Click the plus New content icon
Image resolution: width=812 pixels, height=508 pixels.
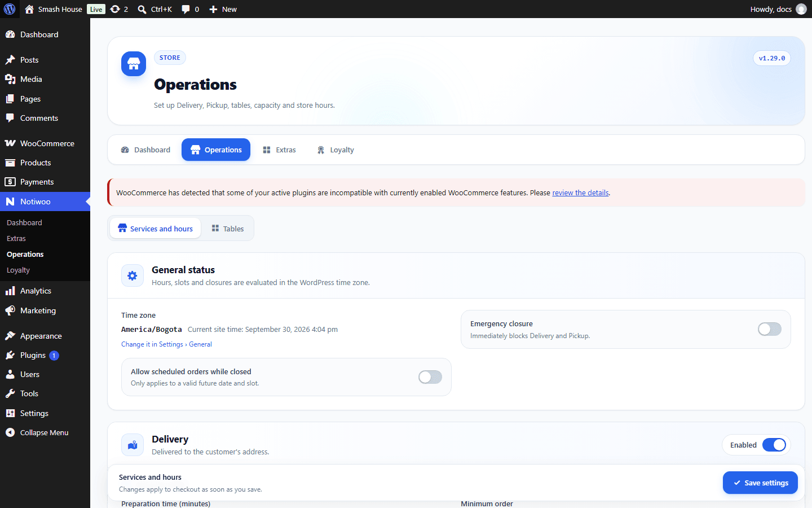point(213,9)
